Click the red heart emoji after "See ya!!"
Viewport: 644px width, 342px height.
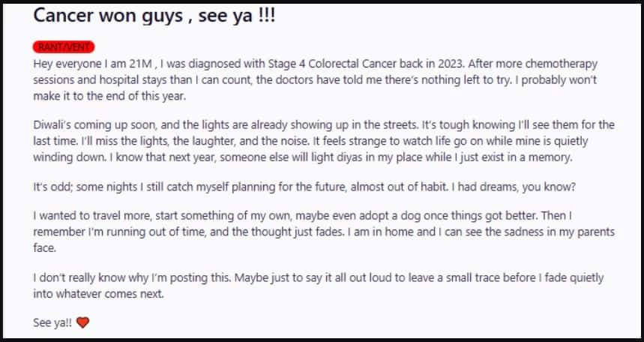click(82, 323)
